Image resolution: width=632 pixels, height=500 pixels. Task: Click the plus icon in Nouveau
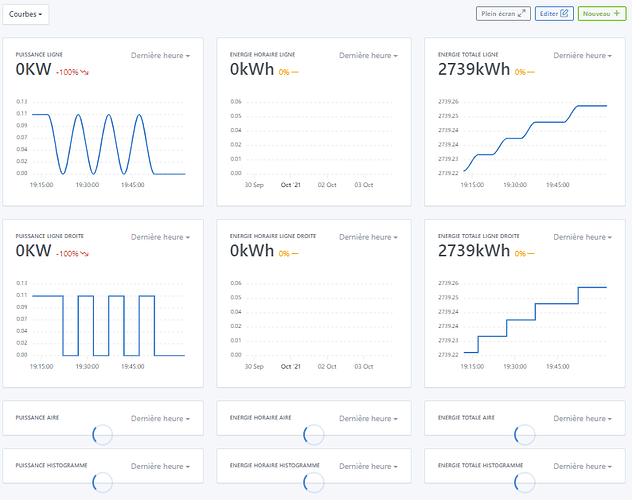click(x=617, y=13)
